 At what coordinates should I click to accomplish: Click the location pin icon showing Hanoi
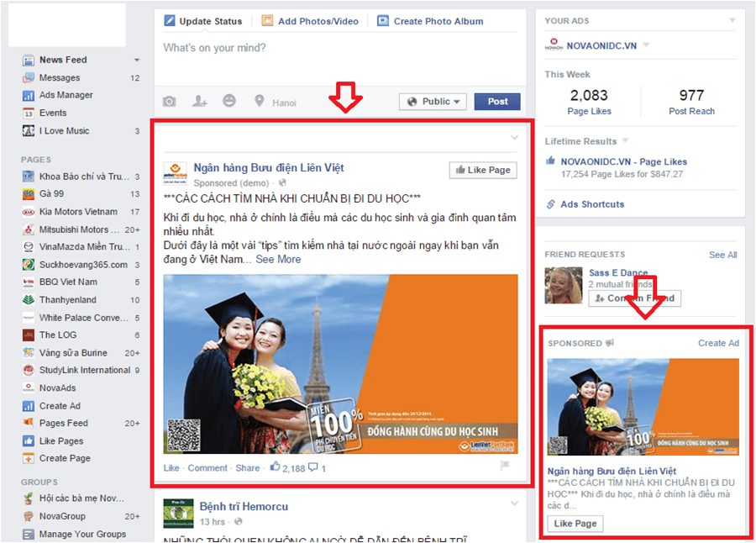[258, 101]
